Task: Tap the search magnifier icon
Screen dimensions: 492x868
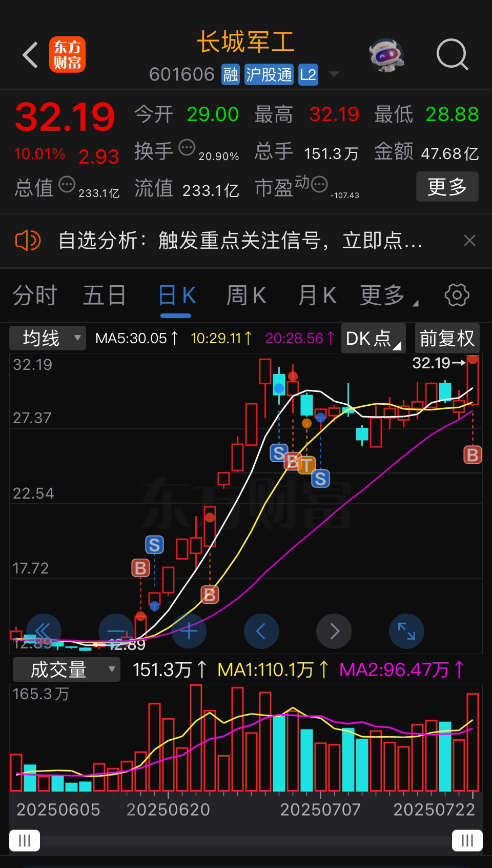Action: coord(452,54)
